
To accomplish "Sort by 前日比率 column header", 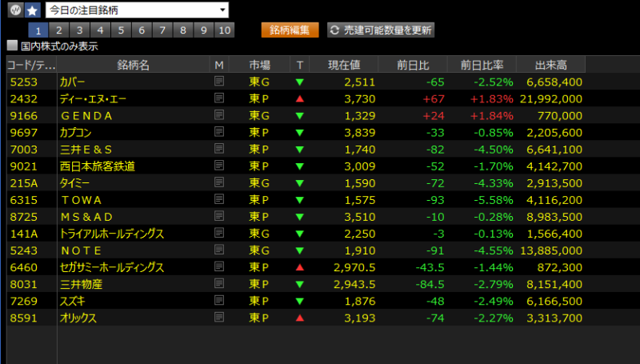I will click(x=482, y=65).
